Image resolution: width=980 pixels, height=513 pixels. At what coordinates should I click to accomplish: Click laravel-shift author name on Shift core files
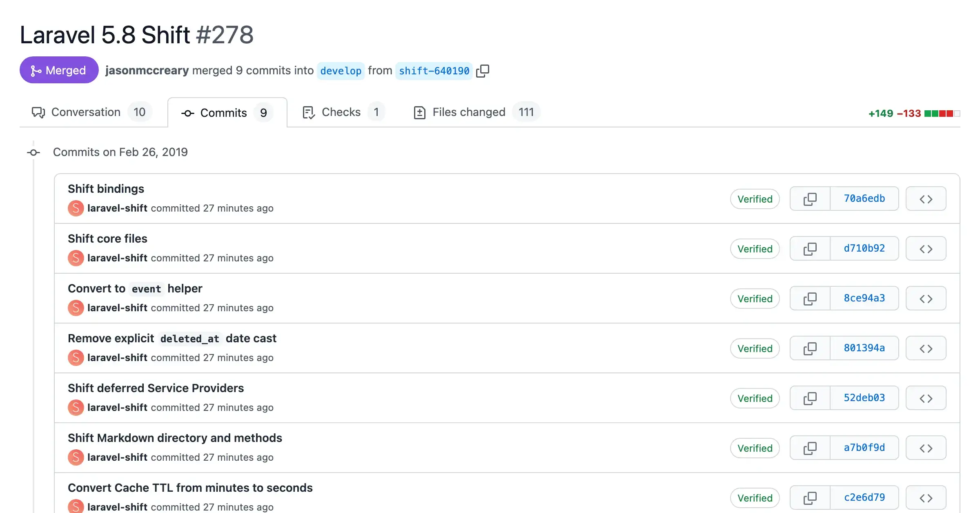[x=117, y=258]
